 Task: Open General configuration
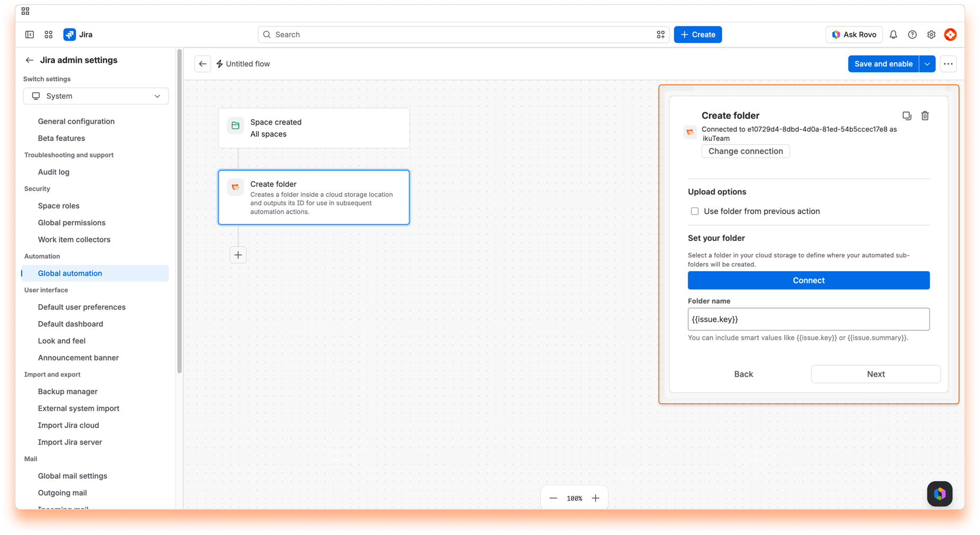76,121
